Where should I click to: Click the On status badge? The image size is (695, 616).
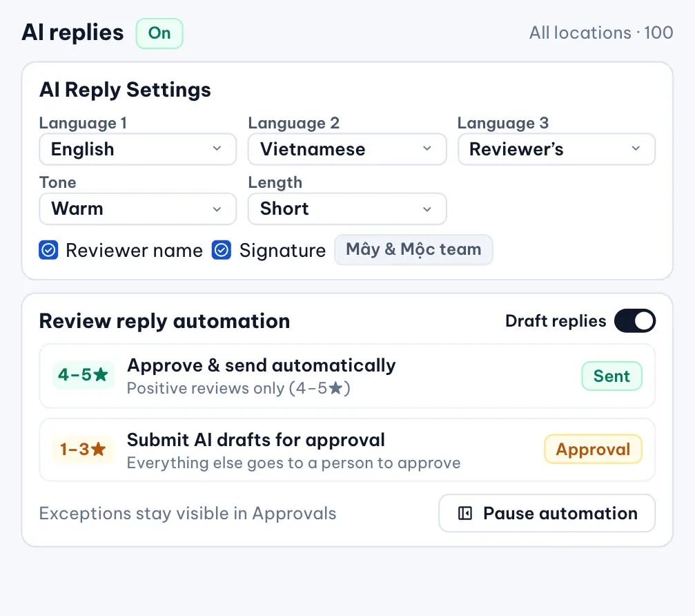click(159, 33)
